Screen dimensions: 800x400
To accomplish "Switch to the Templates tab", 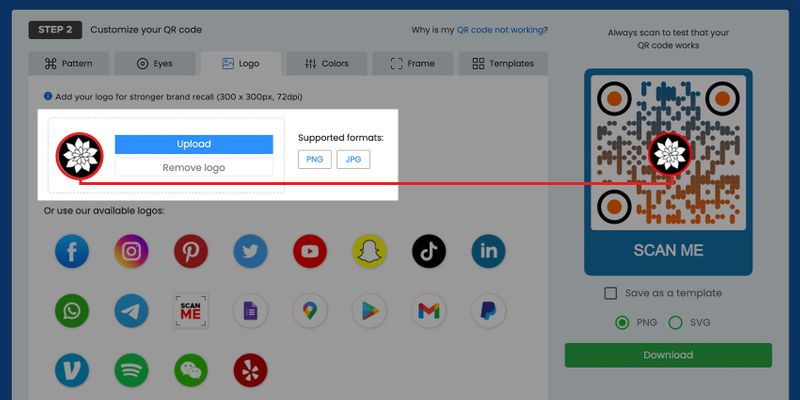I will 503,64.
